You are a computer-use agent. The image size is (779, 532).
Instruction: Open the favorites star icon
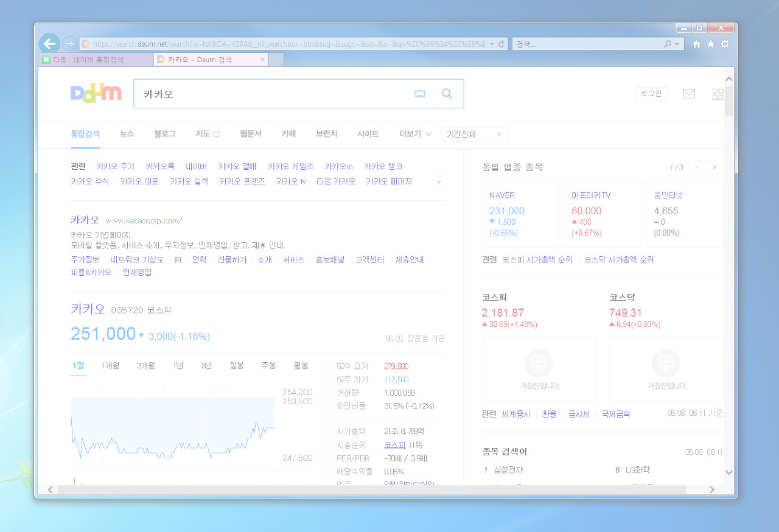coord(711,44)
